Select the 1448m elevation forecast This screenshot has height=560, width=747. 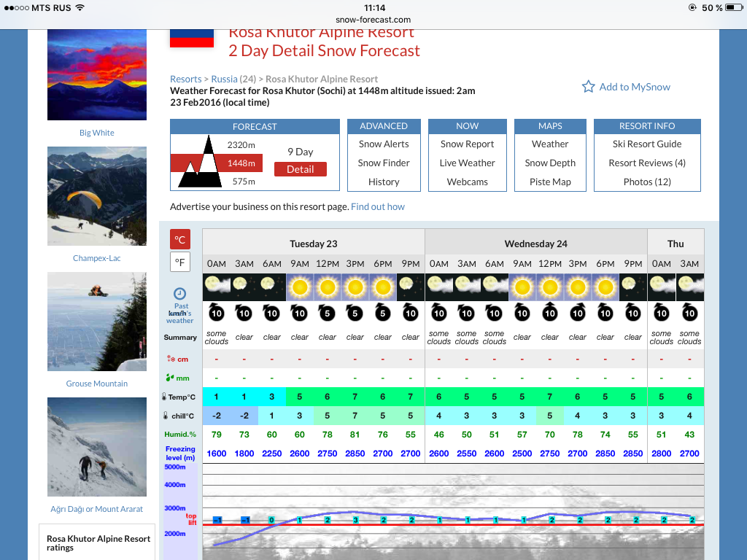241,163
